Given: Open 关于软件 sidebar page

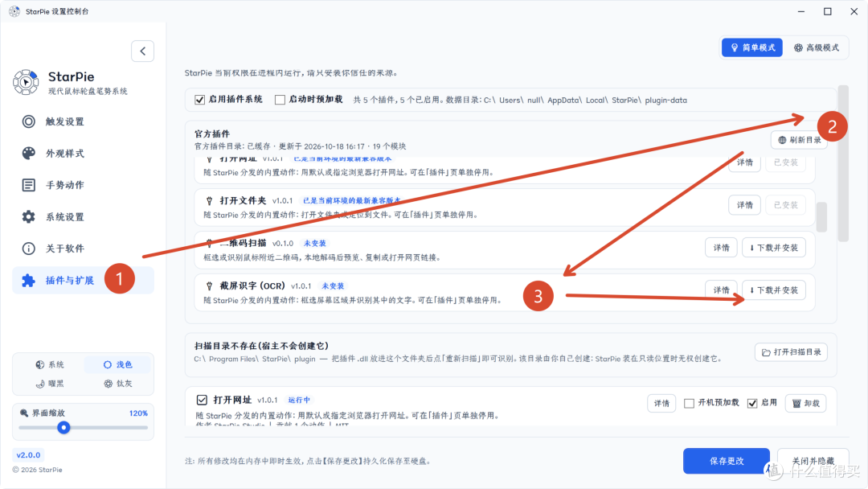Looking at the screenshot, I should point(83,249).
